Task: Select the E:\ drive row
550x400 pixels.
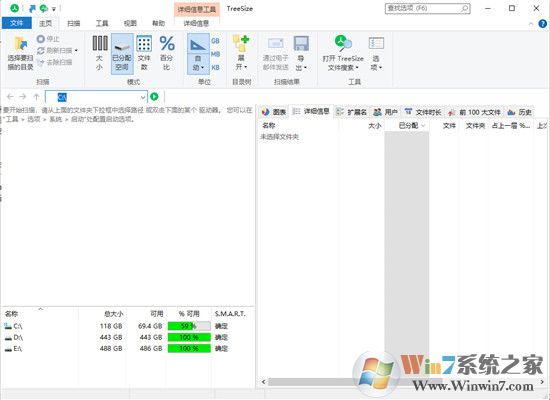Action: click(128, 349)
